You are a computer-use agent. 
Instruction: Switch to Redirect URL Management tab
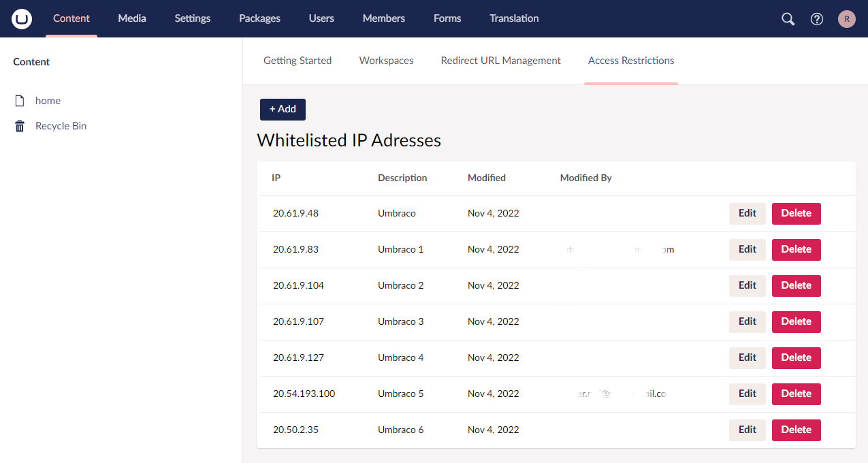501,61
